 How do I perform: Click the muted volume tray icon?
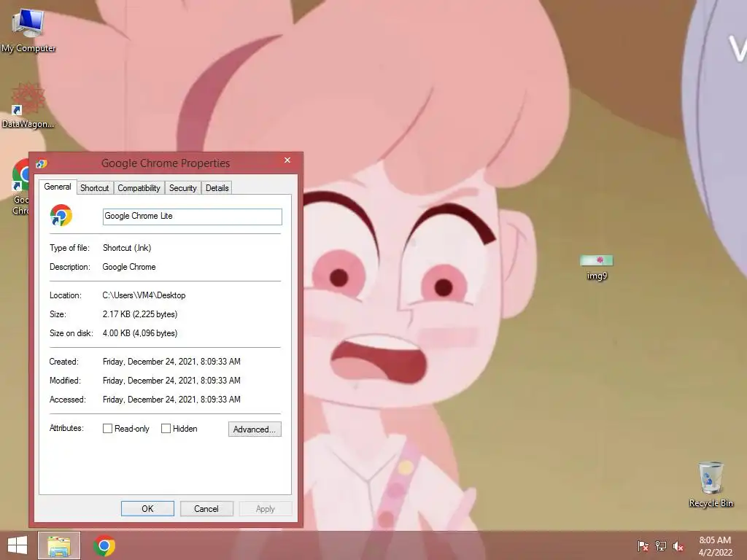[x=678, y=545]
